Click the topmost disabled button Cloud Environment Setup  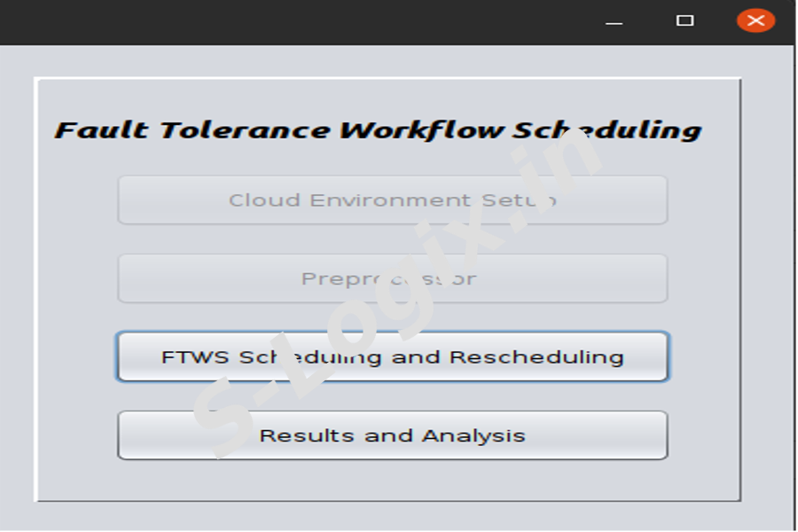[x=392, y=200]
